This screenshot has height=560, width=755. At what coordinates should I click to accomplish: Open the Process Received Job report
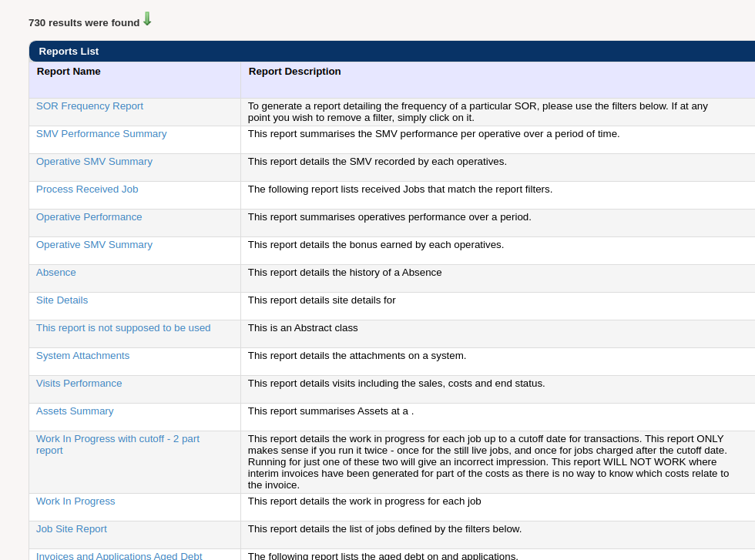coord(86,189)
